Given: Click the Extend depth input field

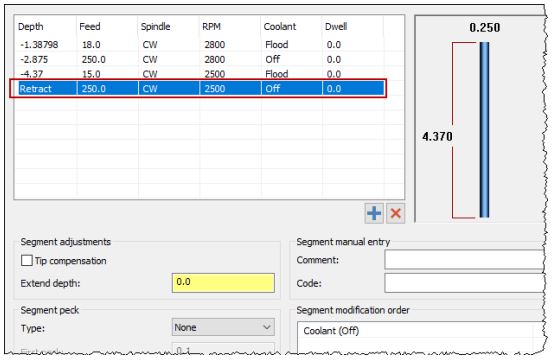Looking at the screenshot, I should click(223, 283).
